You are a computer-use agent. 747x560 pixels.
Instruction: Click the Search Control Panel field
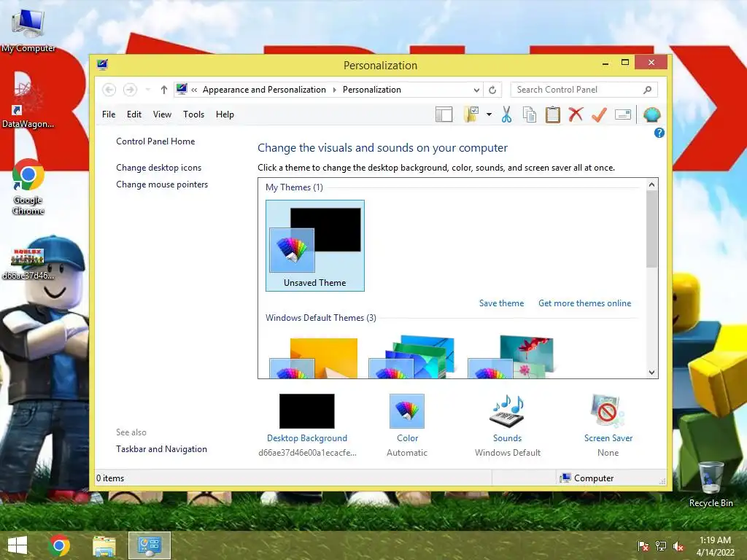(x=584, y=90)
